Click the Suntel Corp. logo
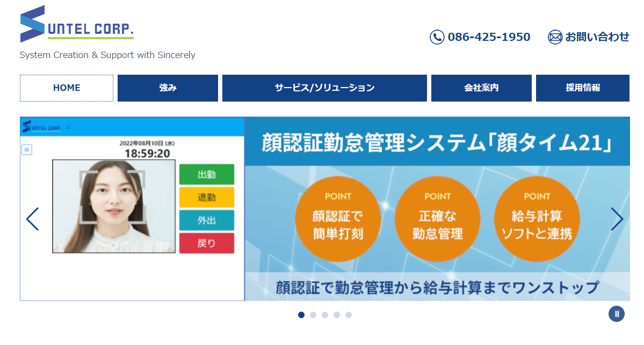The width and height of the screenshot is (644, 345). (x=77, y=24)
